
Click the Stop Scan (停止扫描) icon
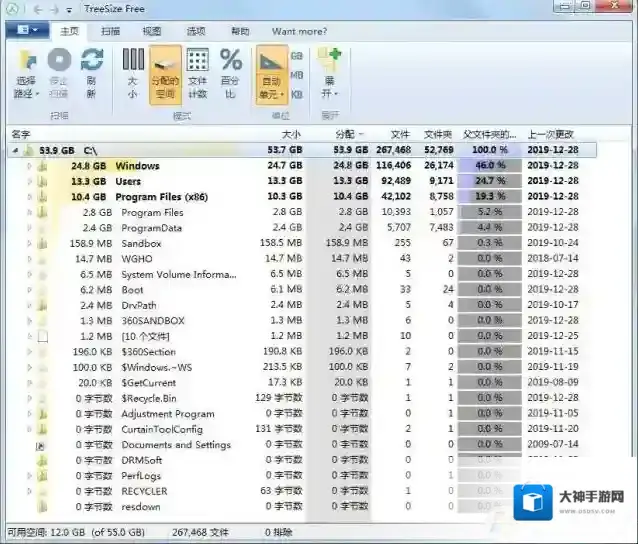pyautogui.click(x=59, y=61)
